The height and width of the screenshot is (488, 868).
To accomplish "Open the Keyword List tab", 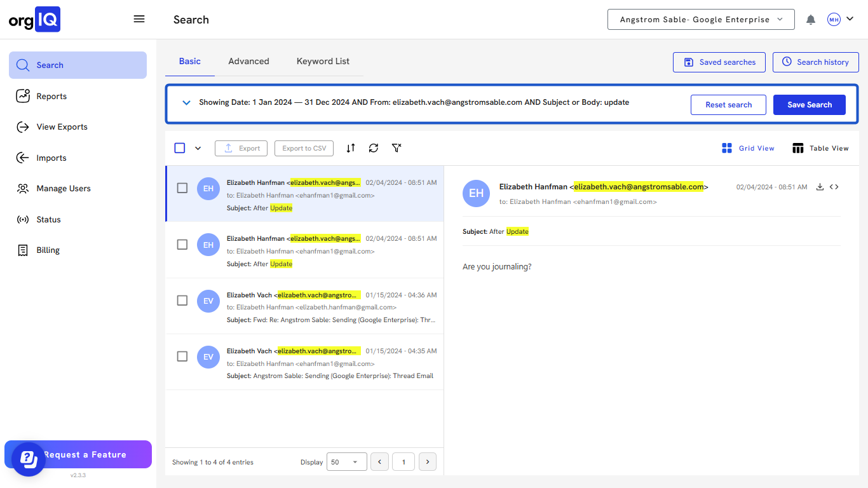I will (x=323, y=62).
